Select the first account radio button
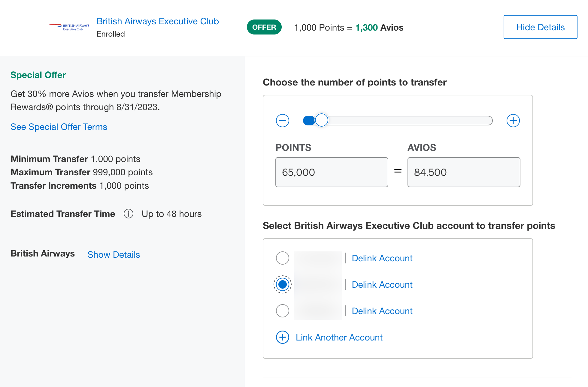This screenshot has height=387, width=588. [x=282, y=258]
